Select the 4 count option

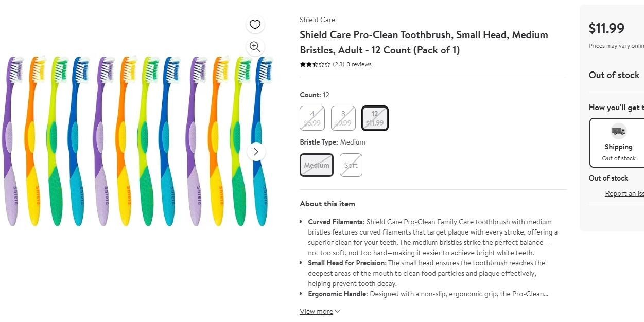tap(312, 118)
